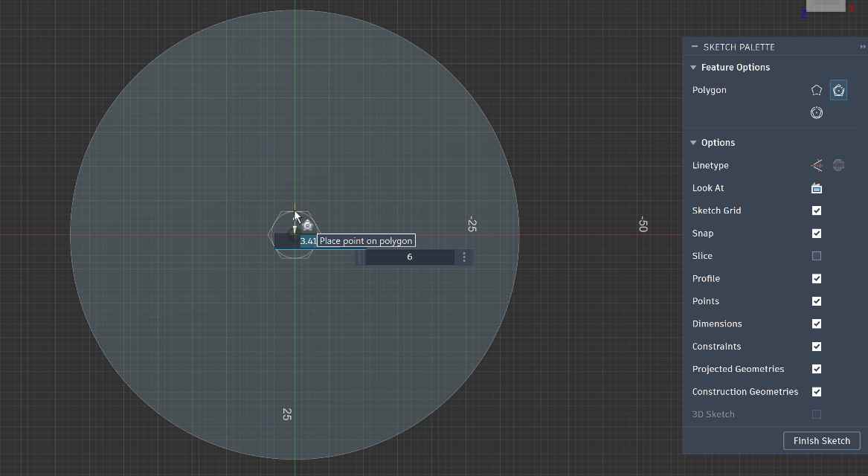The image size is (868, 476).
Task: Enable the Slice checkbox
Action: (x=817, y=256)
